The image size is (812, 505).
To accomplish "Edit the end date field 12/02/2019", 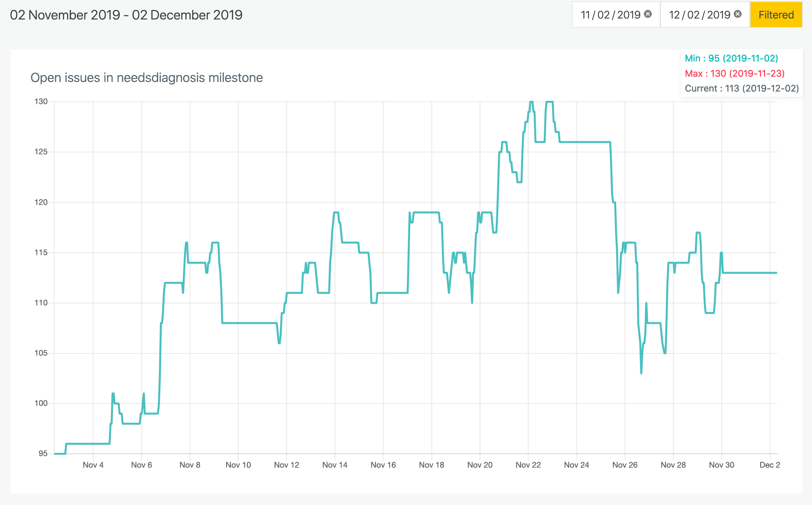I will 705,15.
